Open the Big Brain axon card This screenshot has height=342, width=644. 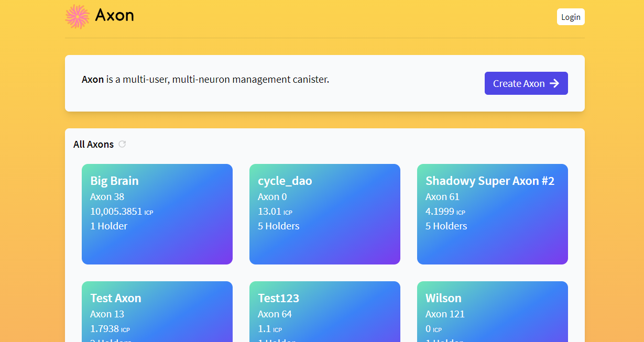pyautogui.click(x=157, y=214)
